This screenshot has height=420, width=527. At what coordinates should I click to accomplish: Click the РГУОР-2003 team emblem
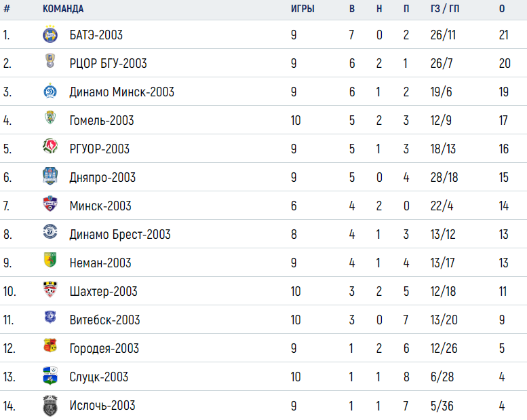pyautogui.click(x=50, y=147)
